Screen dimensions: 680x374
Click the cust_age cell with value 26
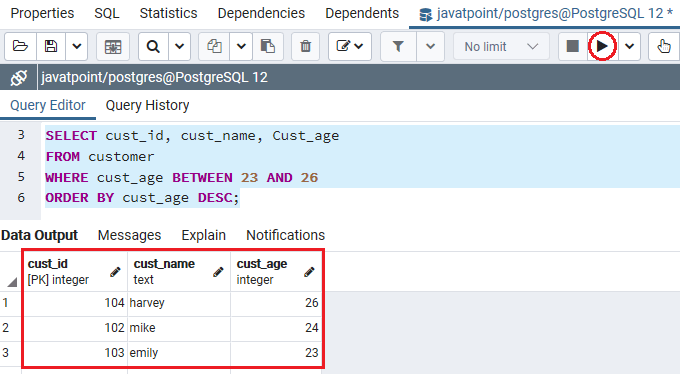click(x=276, y=303)
